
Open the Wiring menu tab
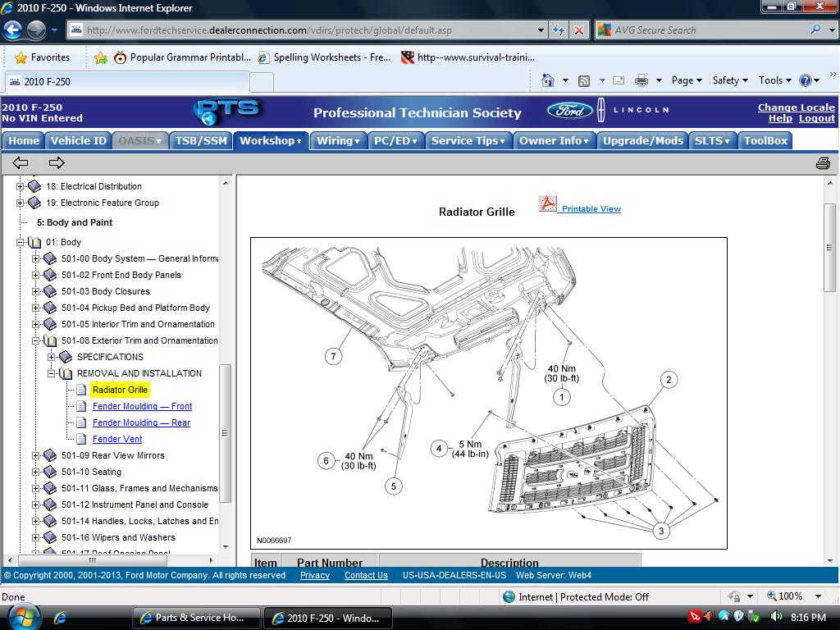338,141
